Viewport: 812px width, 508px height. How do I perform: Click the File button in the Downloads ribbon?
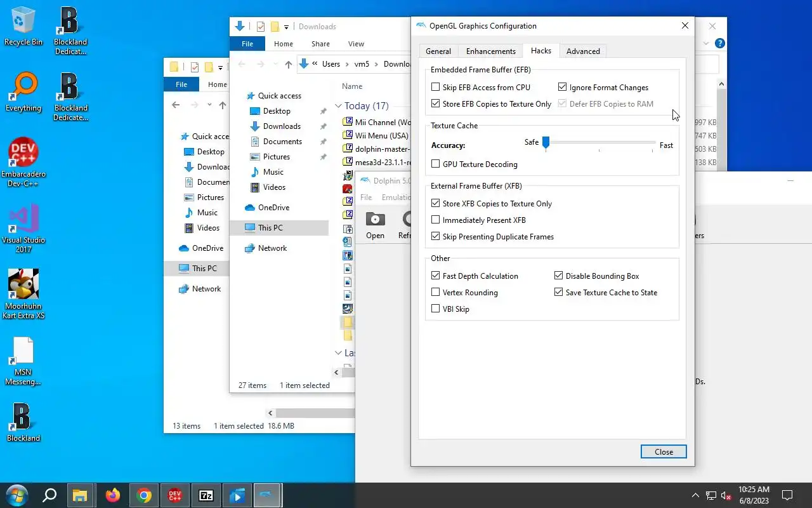(x=247, y=44)
